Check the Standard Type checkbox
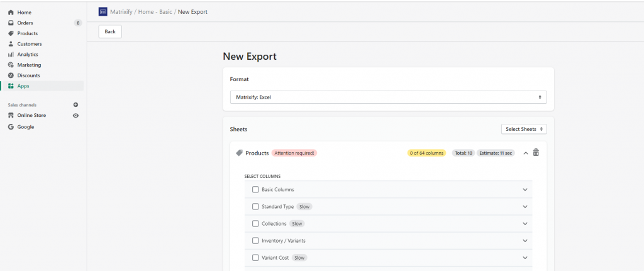644x271 pixels. (255, 206)
